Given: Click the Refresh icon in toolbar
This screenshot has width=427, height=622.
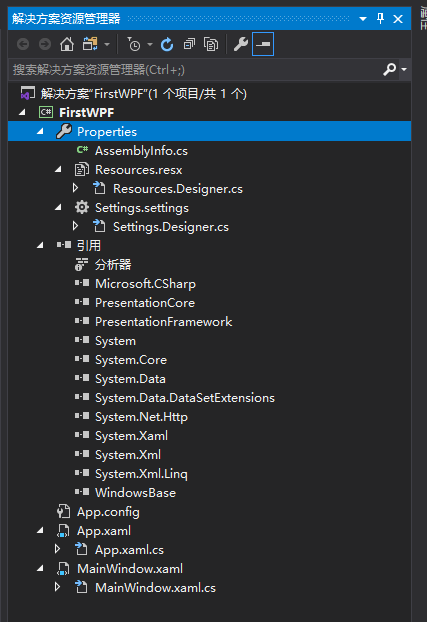Looking at the screenshot, I should (167, 44).
